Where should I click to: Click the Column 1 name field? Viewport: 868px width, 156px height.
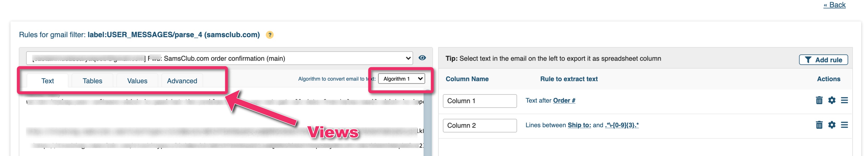pyautogui.click(x=479, y=101)
